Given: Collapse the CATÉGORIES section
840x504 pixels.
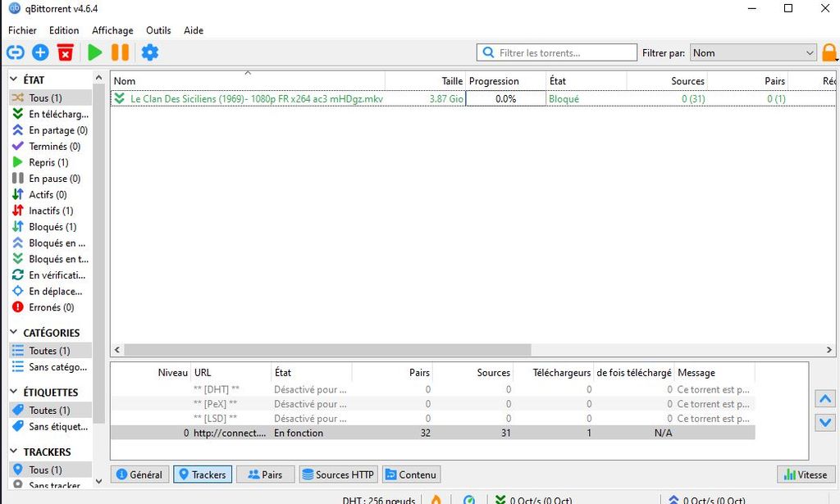Looking at the screenshot, I should 14,332.
